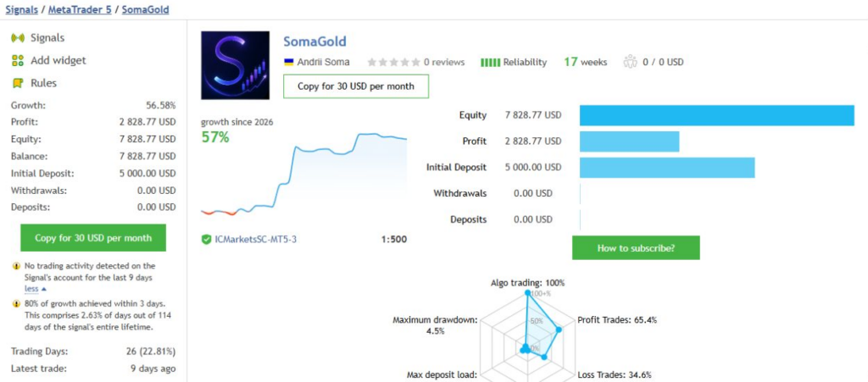Screen dimensions: 868x382
Task: Click the Signals broadcast icon in sidebar
Action: [x=18, y=38]
